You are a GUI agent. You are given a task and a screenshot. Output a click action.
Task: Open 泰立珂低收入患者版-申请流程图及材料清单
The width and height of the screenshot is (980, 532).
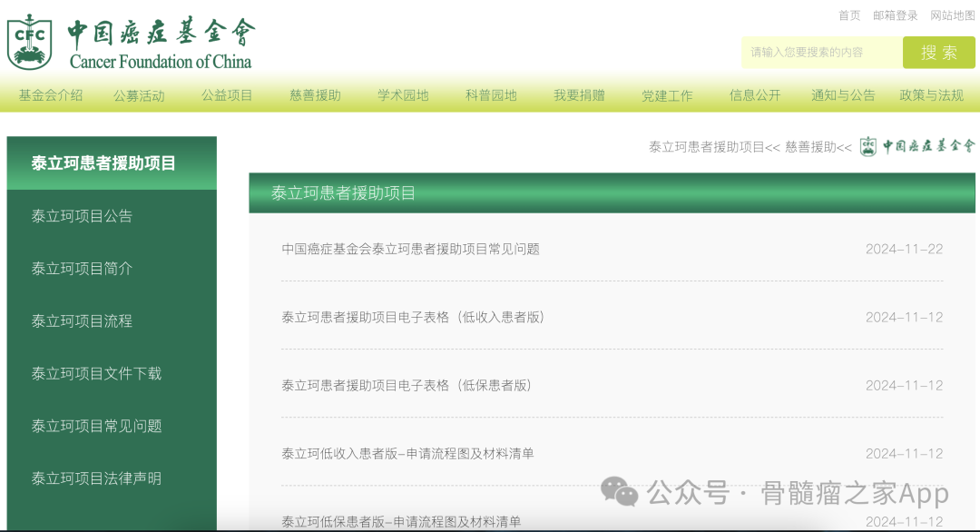coord(407,453)
